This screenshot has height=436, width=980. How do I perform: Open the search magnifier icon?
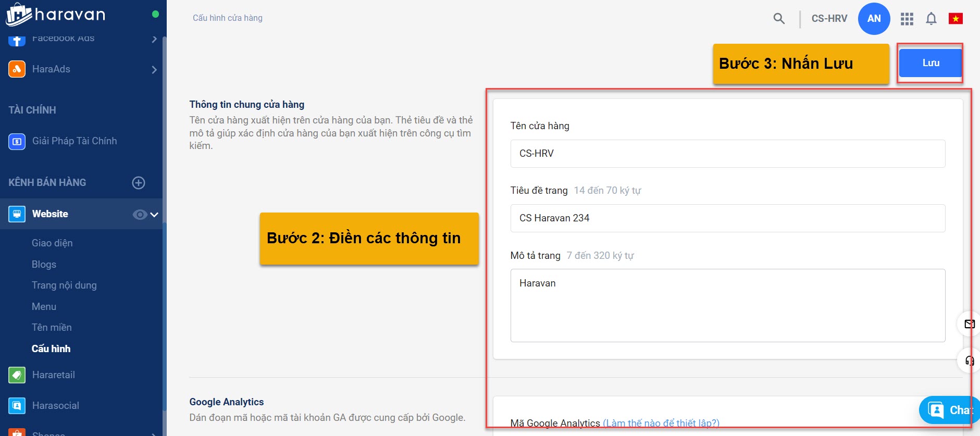(779, 19)
